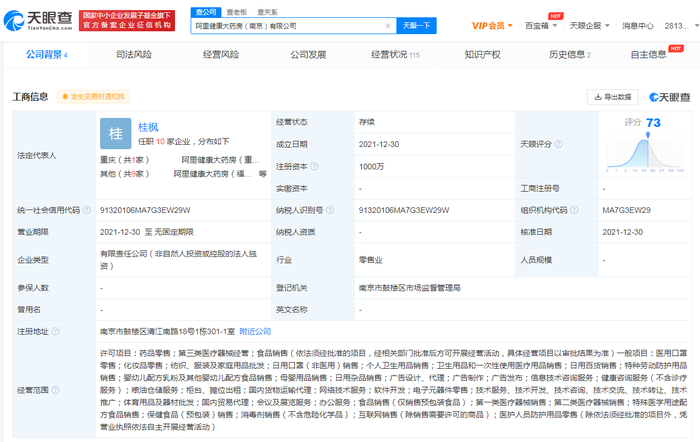700x442 pixels.
Task: Click the organization code MA7G3EW29
Action: [626, 210]
